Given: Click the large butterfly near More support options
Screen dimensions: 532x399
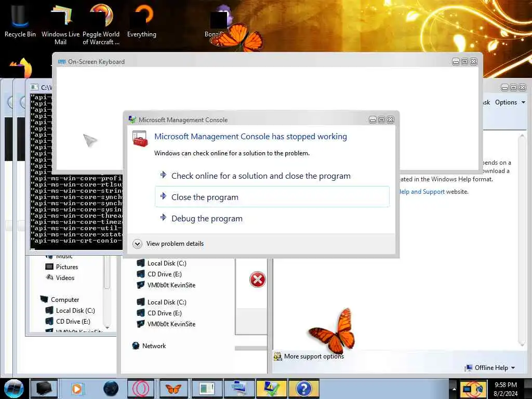Looking at the screenshot, I should (x=333, y=331).
